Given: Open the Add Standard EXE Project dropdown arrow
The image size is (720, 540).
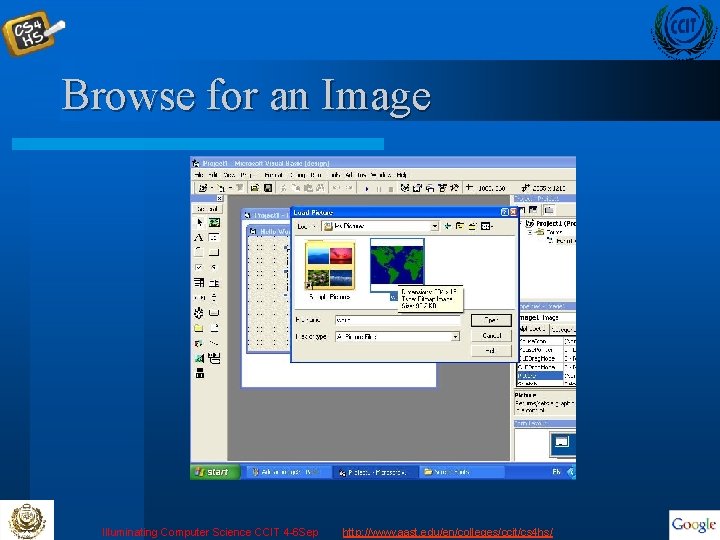Looking at the screenshot, I should (212, 188).
